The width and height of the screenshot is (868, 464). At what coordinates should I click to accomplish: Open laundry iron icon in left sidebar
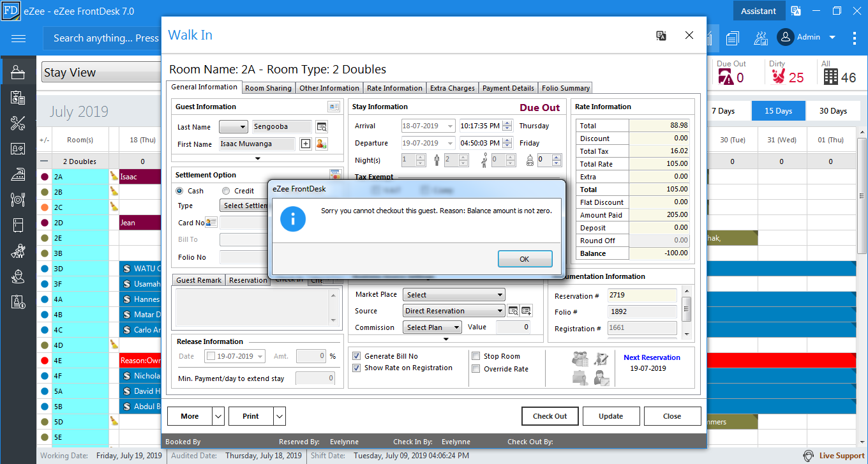pos(18,174)
